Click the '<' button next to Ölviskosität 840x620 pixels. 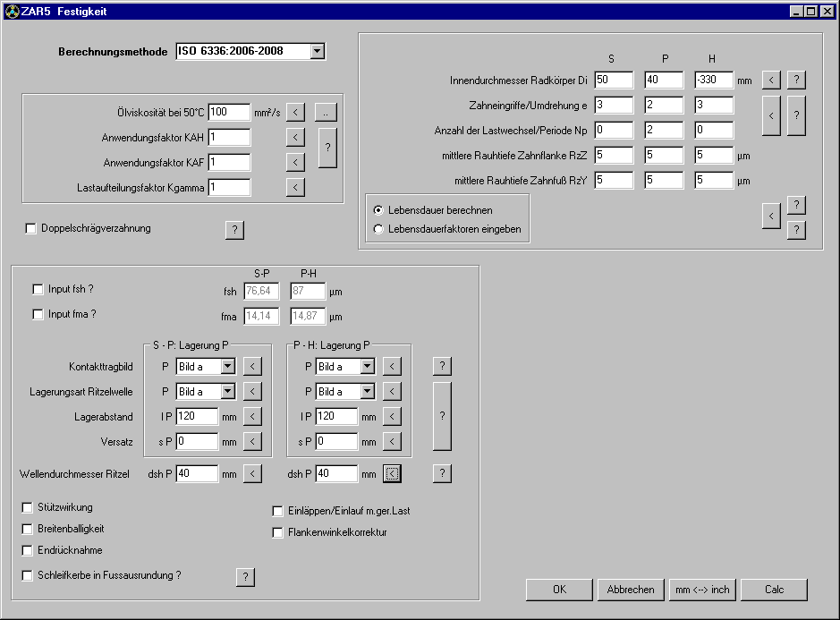point(295,113)
